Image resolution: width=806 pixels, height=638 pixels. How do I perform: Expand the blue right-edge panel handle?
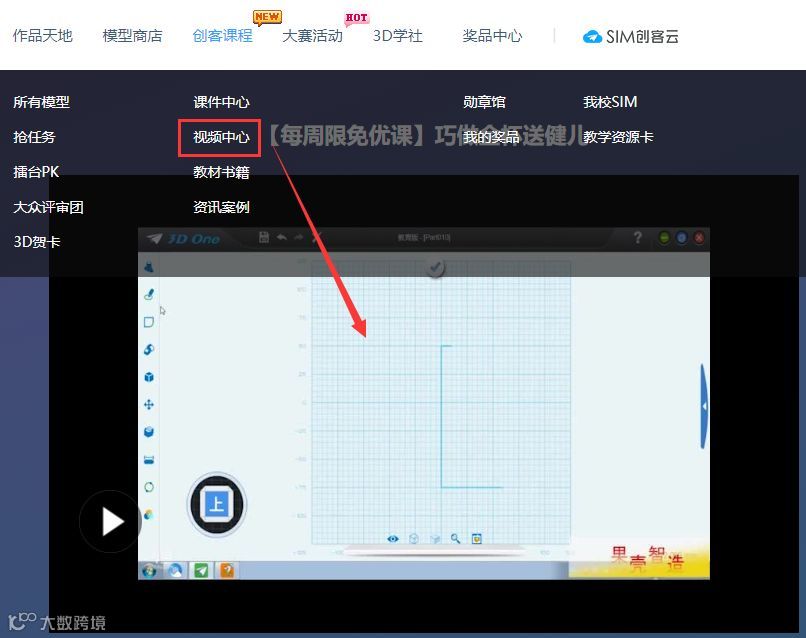[x=704, y=406]
